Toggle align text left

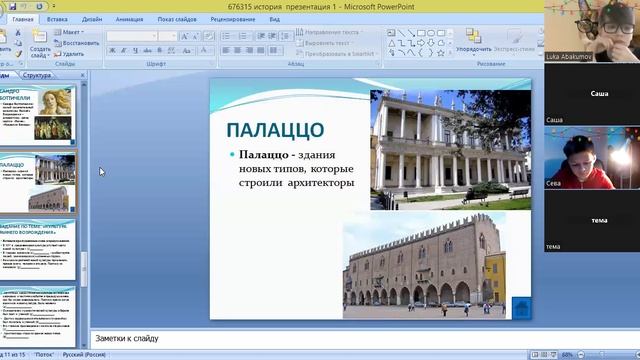(x=226, y=51)
